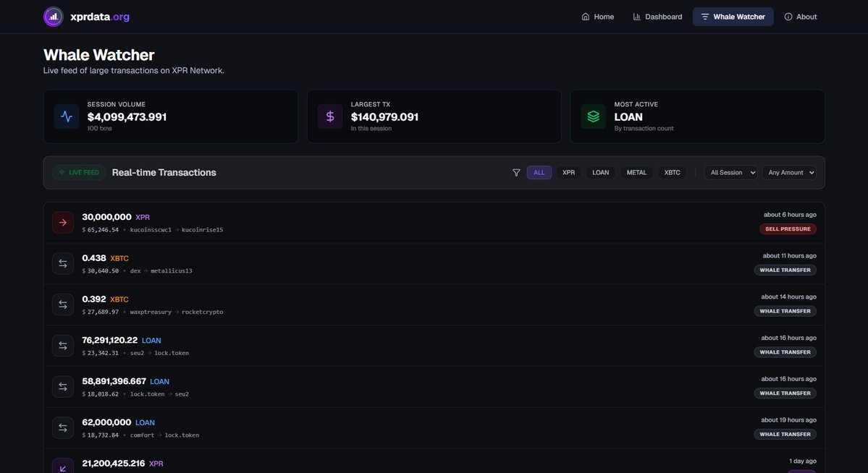This screenshot has width=868, height=473.
Task: Click the kucoinrise15 recipient account
Action: tap(202, 229)
